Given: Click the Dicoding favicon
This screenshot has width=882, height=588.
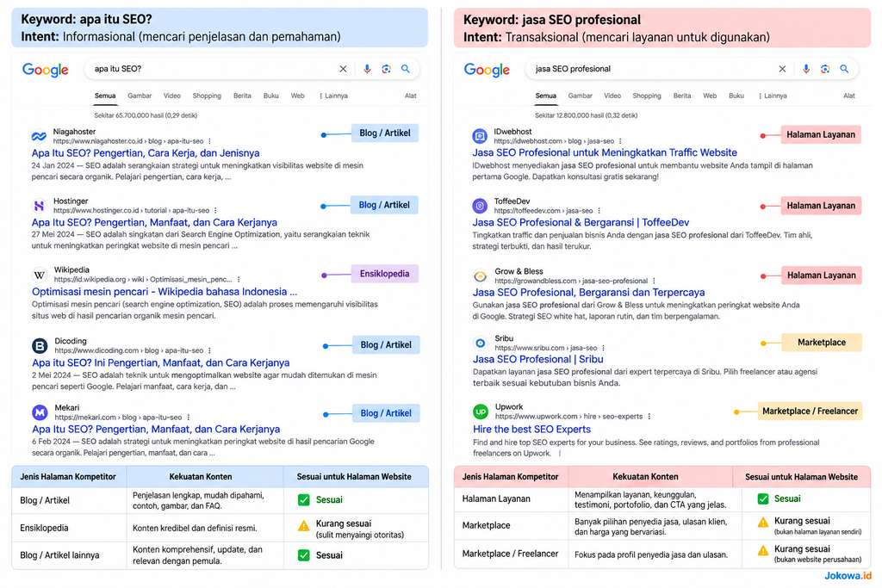Looking at the screenshot, I should click(40, 346).
